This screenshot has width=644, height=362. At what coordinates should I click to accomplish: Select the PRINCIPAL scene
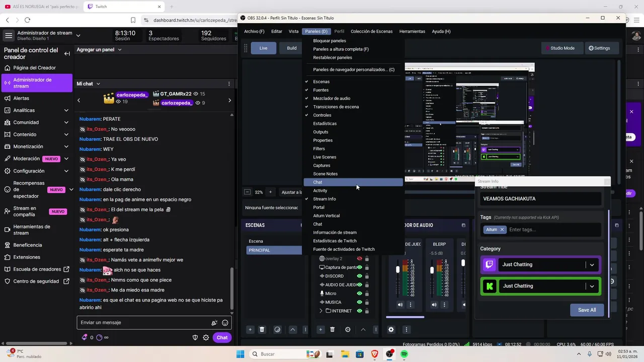pyautogui.click(x=274, y=250)
